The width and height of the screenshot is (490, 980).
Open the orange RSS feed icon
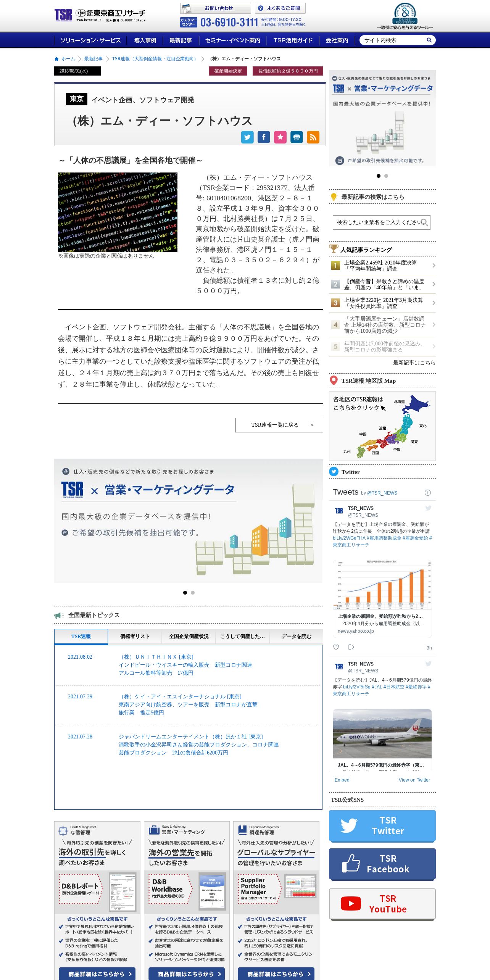coord(313,137)
